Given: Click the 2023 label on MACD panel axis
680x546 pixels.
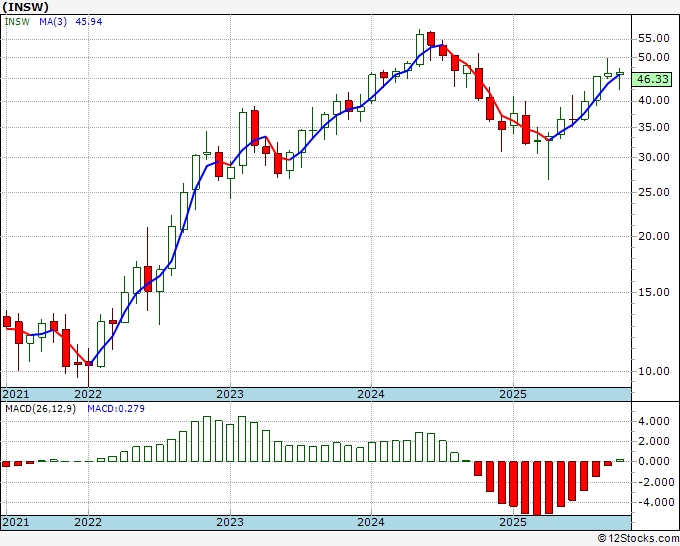Looking at the screenshot, I should coord(230,522).
